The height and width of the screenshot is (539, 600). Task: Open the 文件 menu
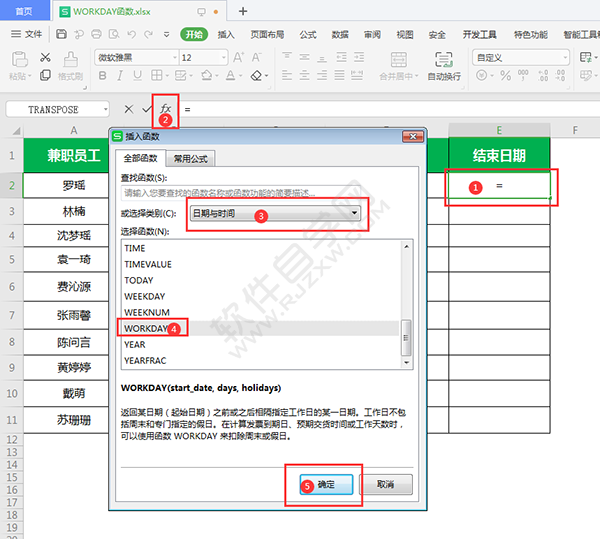point(26,34)
